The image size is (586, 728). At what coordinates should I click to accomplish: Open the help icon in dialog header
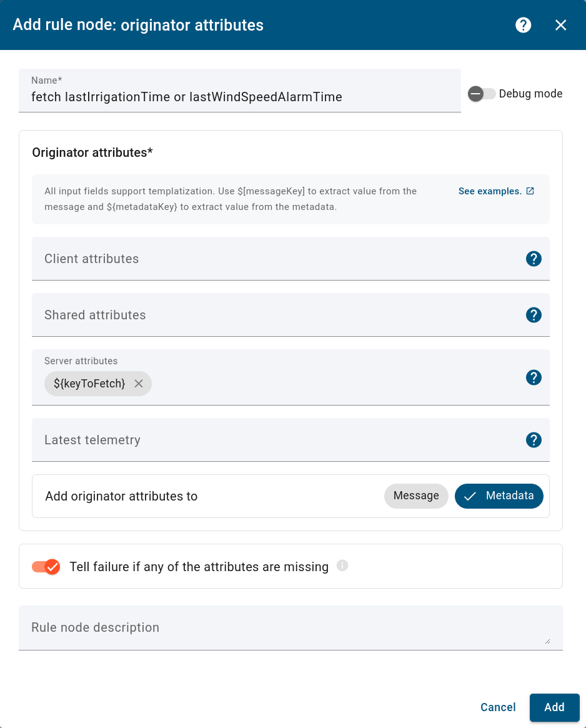523,25
